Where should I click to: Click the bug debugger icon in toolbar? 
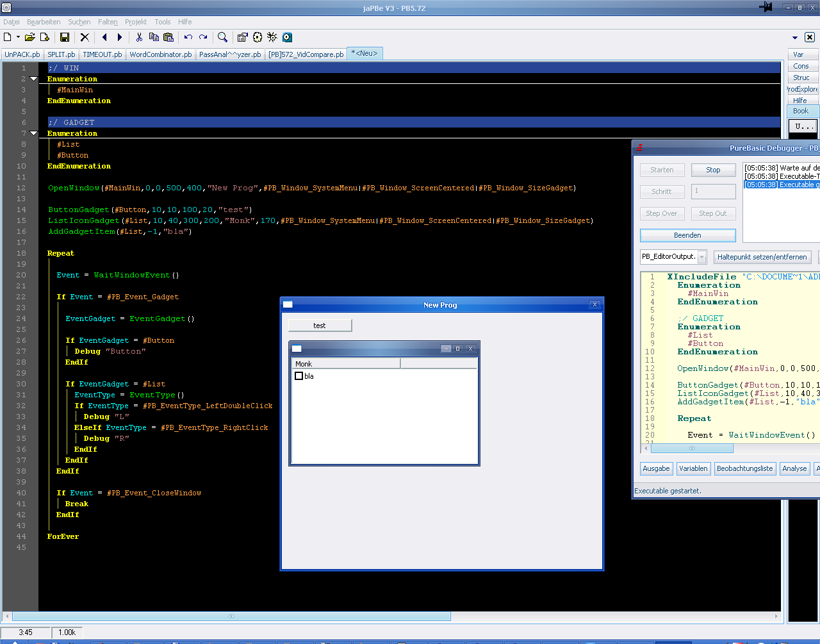(272, 37)
